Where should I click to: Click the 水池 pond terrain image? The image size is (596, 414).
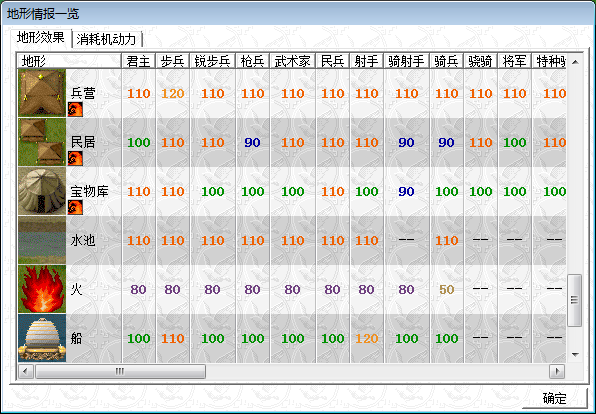click(42, 240)
